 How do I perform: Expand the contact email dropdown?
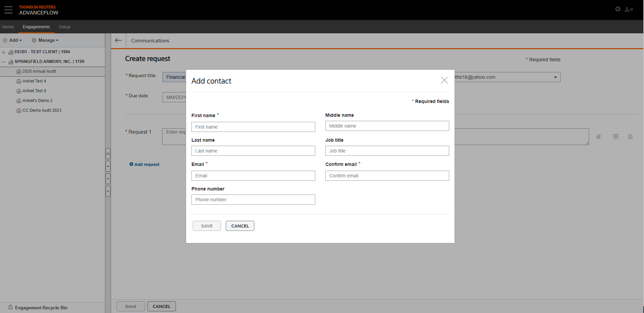tap(555, 77)
